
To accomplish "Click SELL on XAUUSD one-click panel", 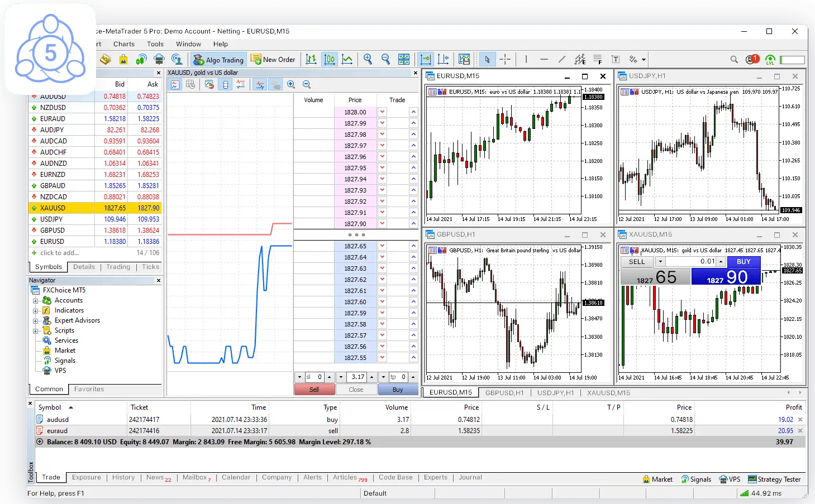I will [x=637, y=262].
